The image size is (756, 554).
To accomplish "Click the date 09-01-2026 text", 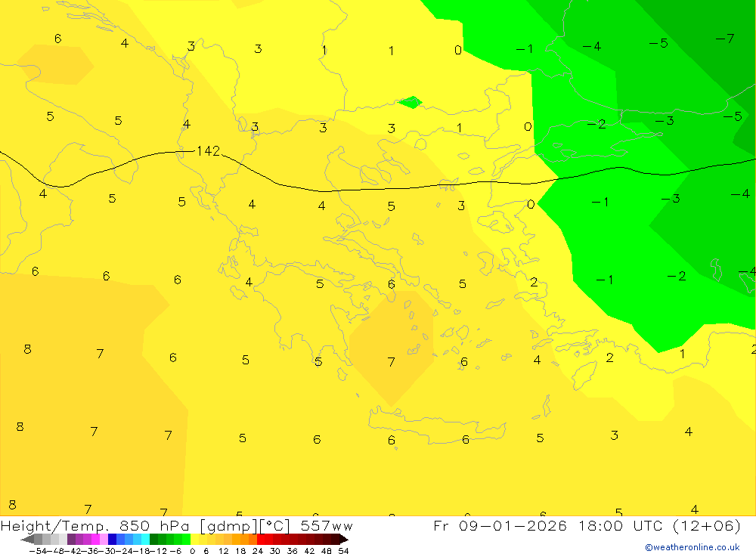I will pos(513,525).
